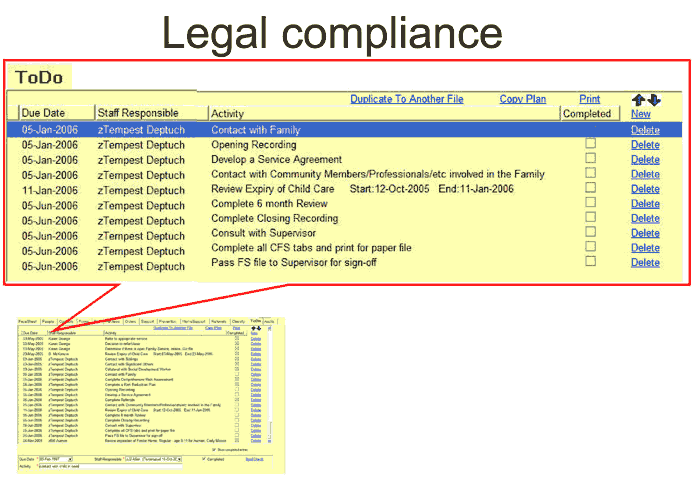Tick Completed for Develop a Service Agreement
The image size is (699, 482).
pos(590,159)
